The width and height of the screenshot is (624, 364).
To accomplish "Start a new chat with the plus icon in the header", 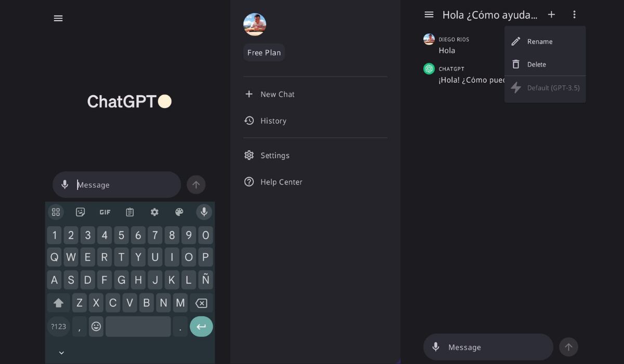I will click(552, 15).
